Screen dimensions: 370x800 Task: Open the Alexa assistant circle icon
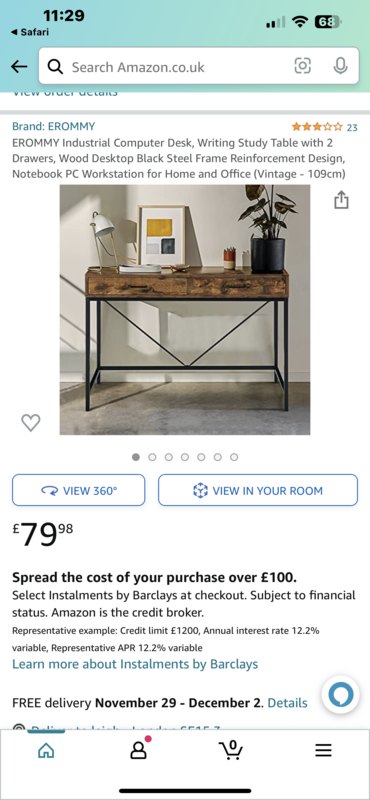(x=340, y=696)
